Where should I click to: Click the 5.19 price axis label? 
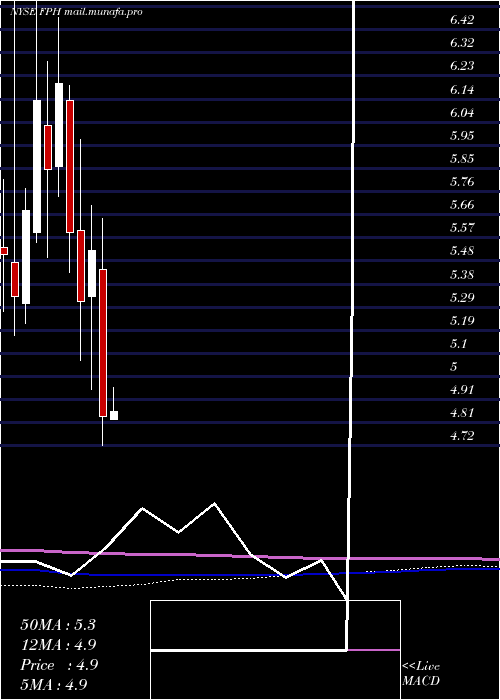[x=462, y=321]
